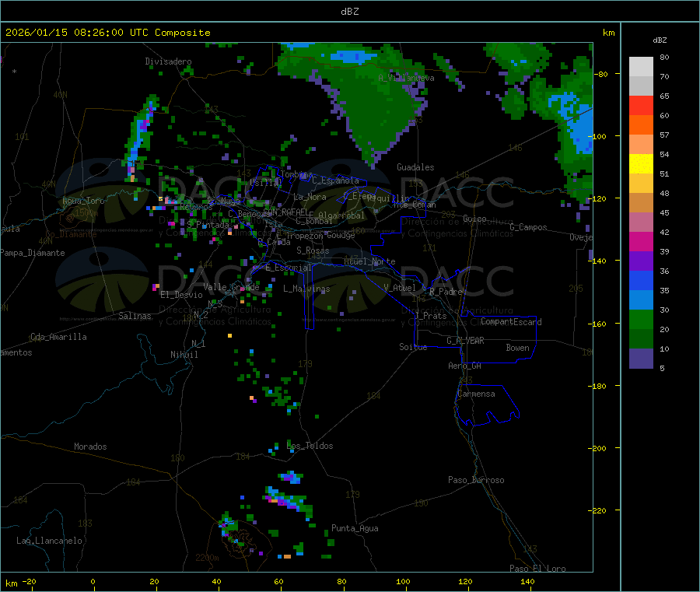Select the orange 60 dBZ legend swatch
The width and height of the screenshot is (700, 592).
[x=641, y=125]
